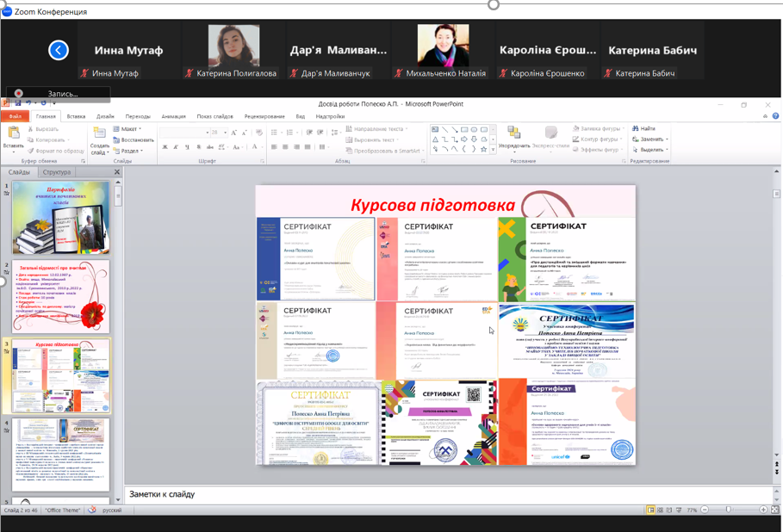The height and width of the screenshot is (532, 783).
Task: Select the first slide thumbnail
Action: tap(61, 218)
